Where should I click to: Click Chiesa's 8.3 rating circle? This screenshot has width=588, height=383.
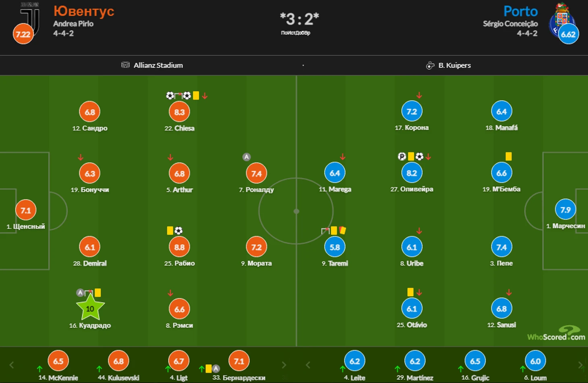click(180, 112)
